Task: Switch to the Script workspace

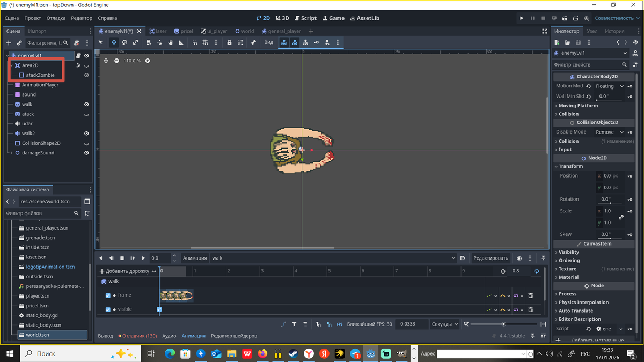Action: click(305, 18)
